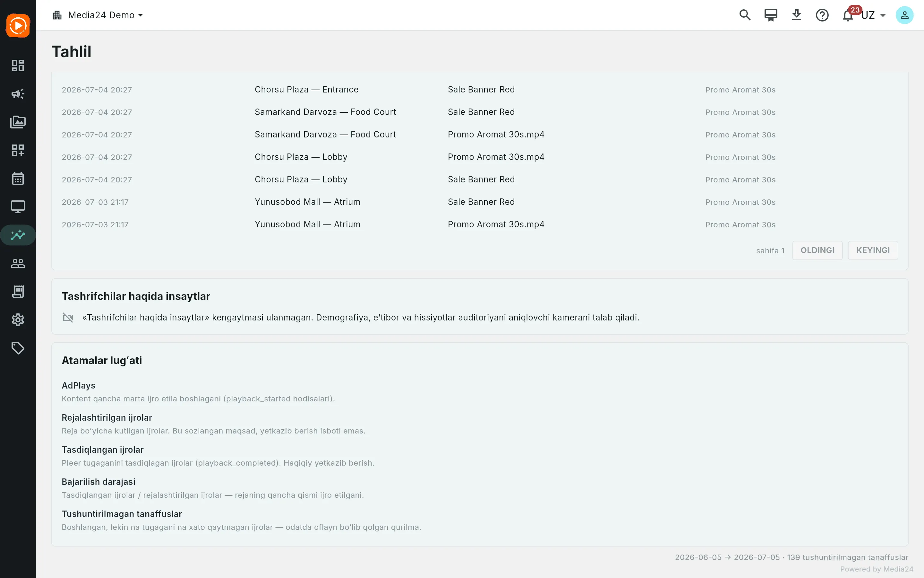
Task: Open the schedule calendar icon
Action: coord(18,179)
